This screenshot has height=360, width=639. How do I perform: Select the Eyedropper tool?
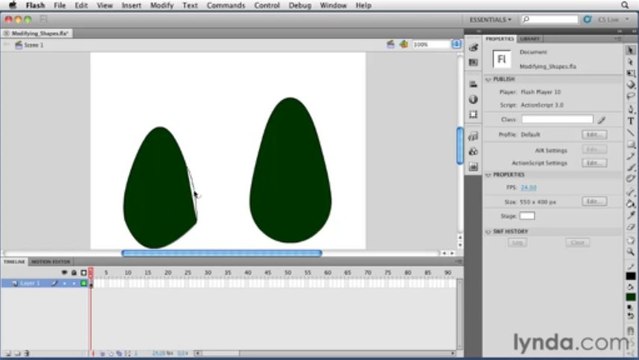click(631, 215)
